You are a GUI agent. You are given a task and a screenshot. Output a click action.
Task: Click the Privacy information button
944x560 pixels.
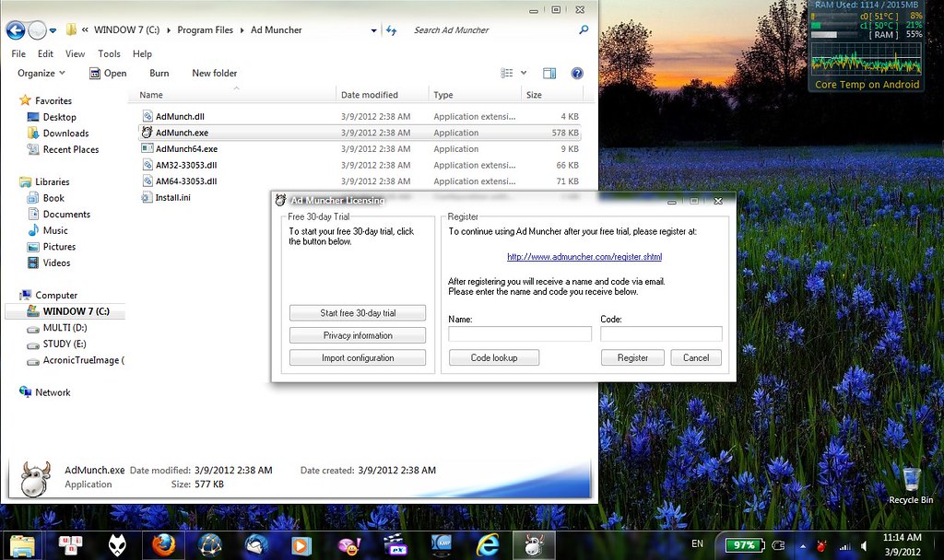tap(358, 335)
